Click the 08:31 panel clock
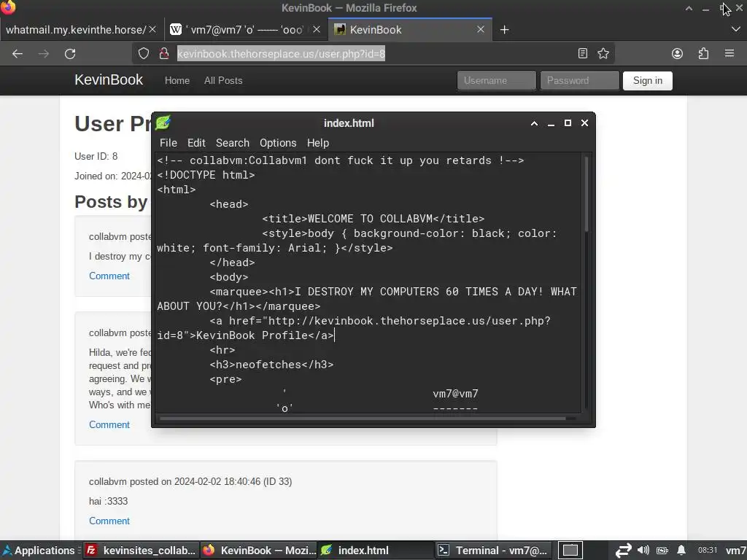 (x=708, y=550)
